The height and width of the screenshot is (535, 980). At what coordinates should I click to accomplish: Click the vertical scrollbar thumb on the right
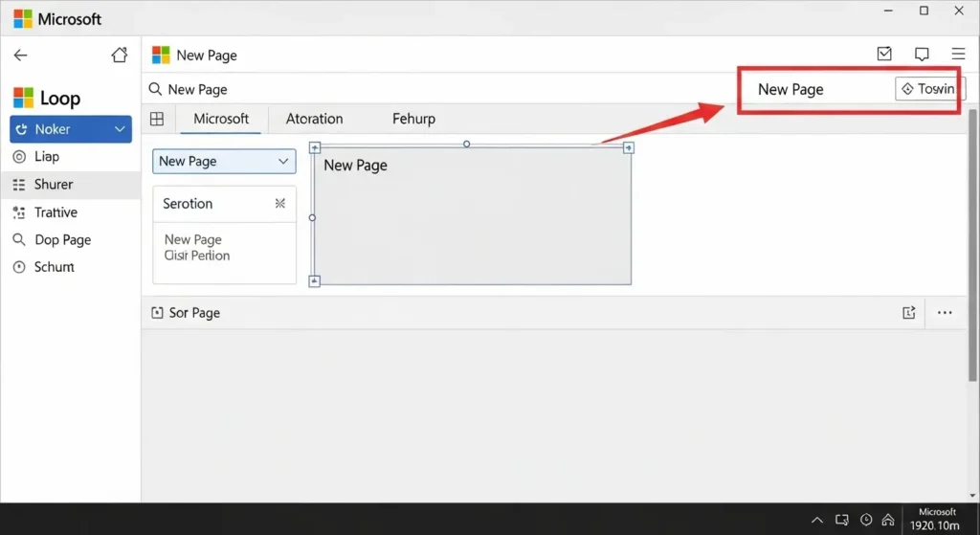click(972, 245)
